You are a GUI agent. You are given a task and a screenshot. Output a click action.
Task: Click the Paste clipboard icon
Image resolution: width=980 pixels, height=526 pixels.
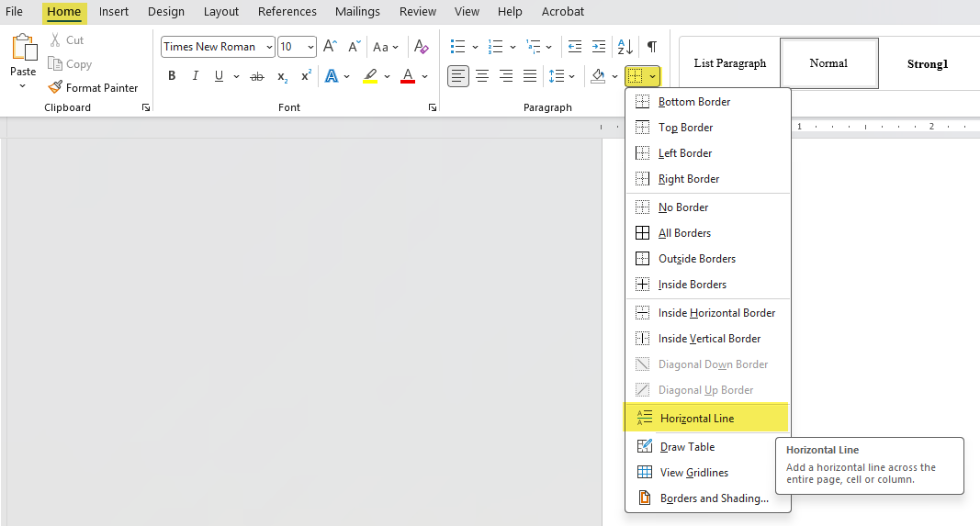pos(24,48)
